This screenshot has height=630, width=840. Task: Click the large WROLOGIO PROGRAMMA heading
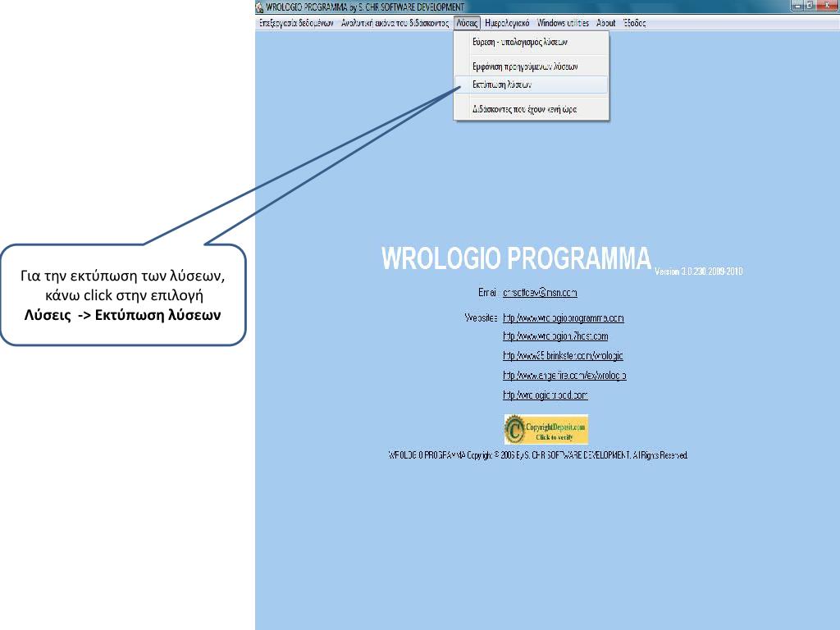[517, 258]
